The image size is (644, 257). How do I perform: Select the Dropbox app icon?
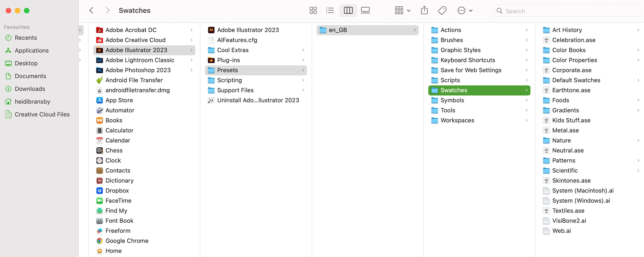point(100,191)
